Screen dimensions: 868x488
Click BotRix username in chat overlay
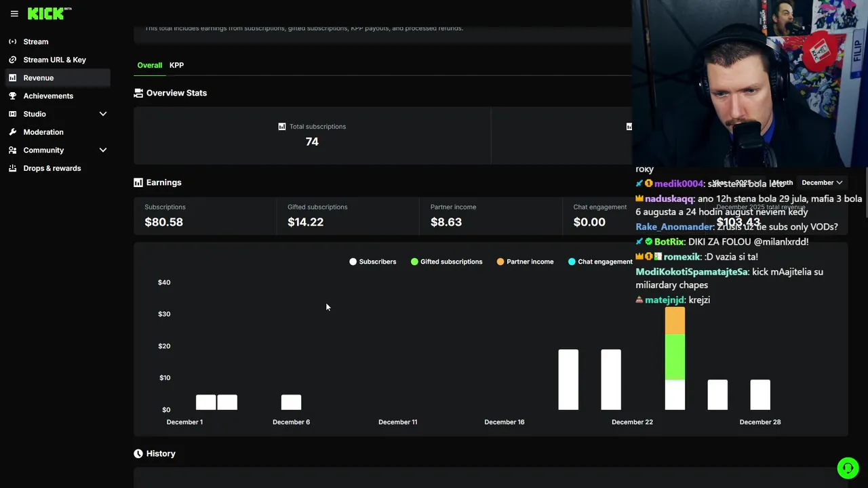click(x=669, y=241)
